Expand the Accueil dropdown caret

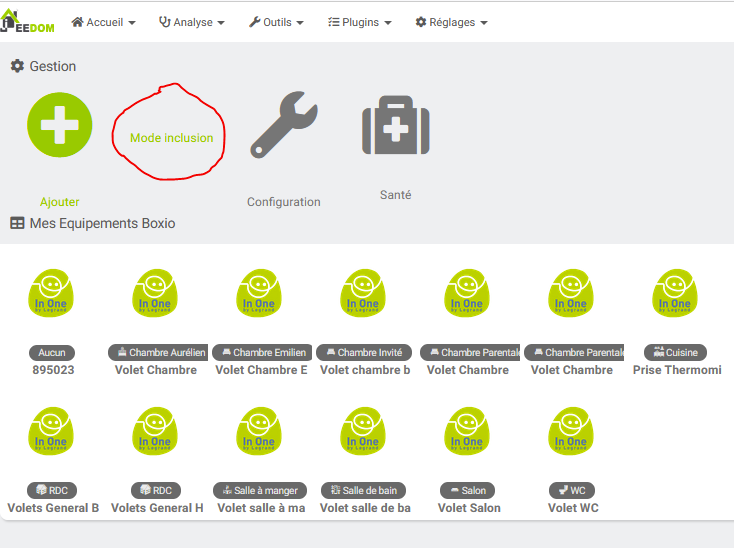click(x=132, y=23)
